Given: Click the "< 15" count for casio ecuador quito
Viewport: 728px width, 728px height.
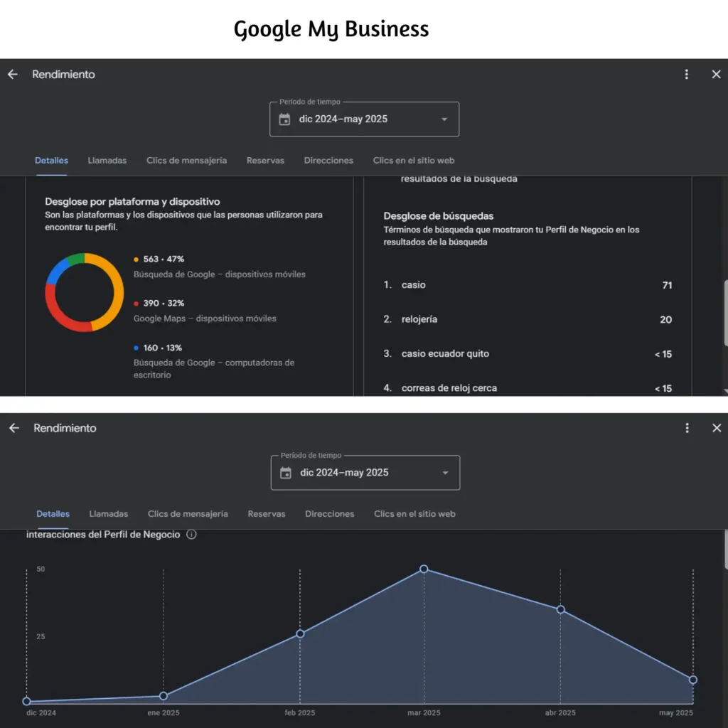Looking at the screenshot, I should (663, 354).
